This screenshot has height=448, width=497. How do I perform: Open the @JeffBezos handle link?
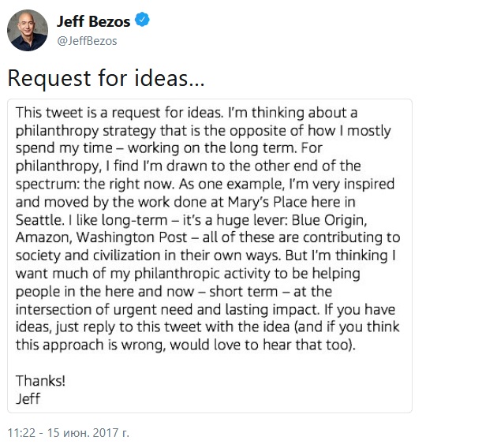(87, 40)
